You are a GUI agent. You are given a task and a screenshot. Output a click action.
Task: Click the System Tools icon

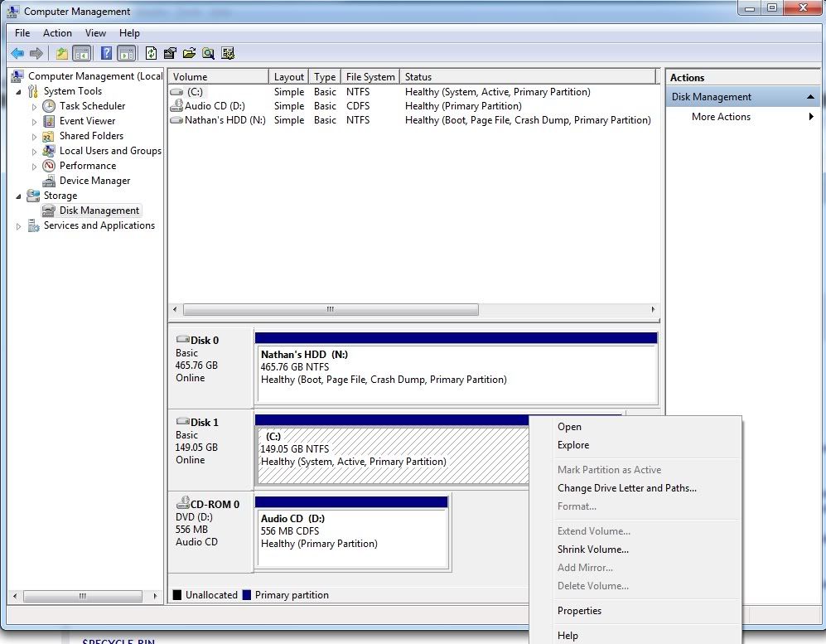pos(33,91)
